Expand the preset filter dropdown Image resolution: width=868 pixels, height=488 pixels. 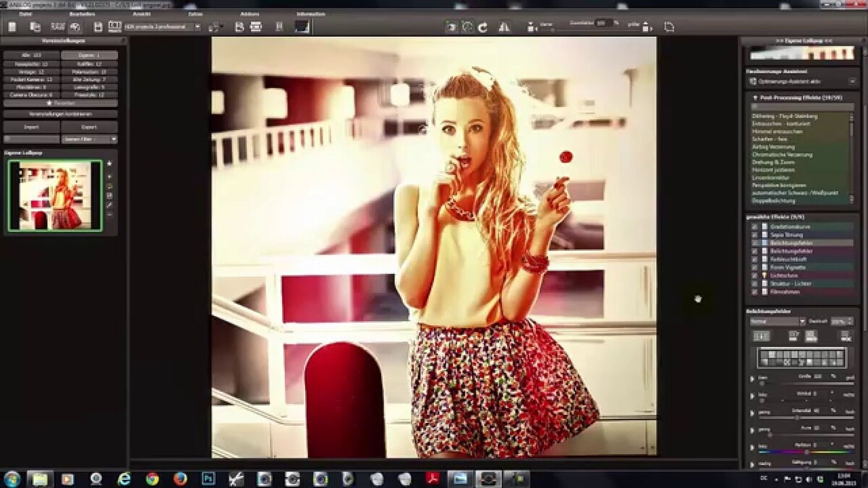pyautogui.click(x=89, y=139)
